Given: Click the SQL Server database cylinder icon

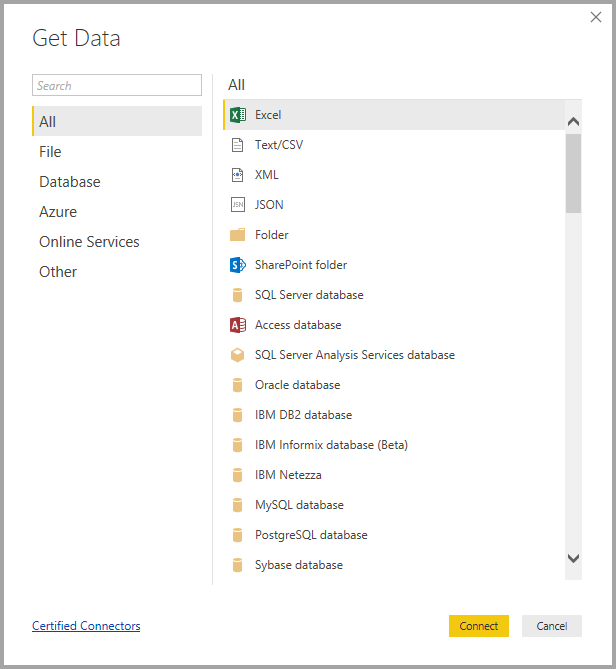Looking at the screenshot, I should 238,295.
